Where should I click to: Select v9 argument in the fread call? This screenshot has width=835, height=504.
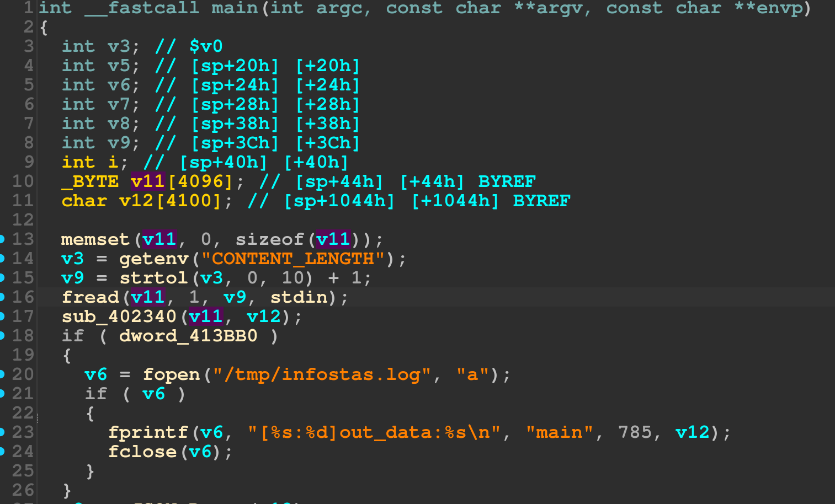235,297
